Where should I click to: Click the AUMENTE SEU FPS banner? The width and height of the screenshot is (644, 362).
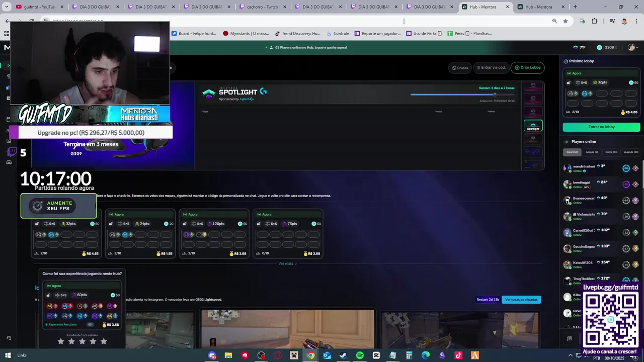[x=58, y=206]
